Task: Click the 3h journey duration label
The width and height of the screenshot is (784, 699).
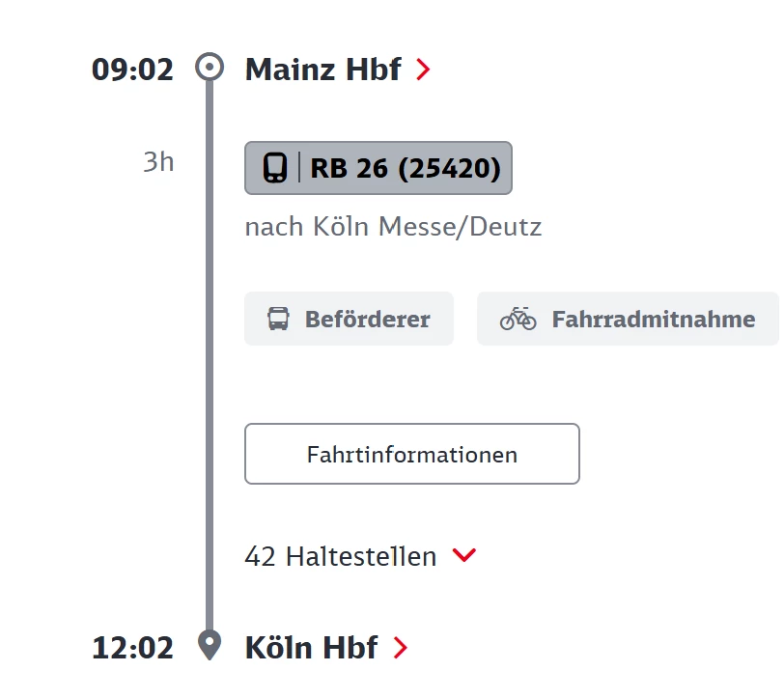Action: (x=158, y=161)
